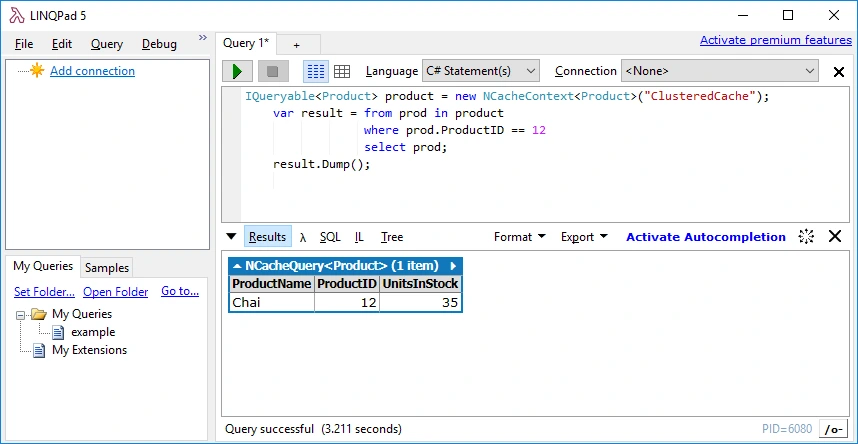
Task: Click the ProductID column header
Action: [x=347, y=284]
